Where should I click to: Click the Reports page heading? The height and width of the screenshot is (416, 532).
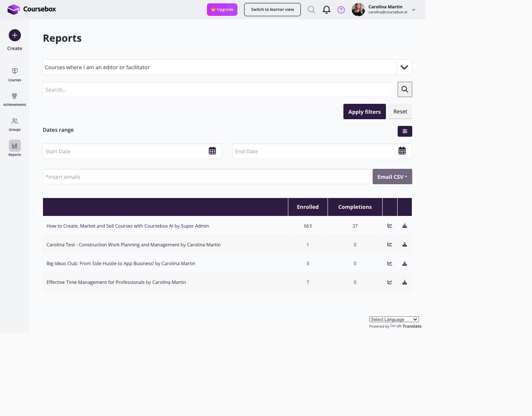coord(62,38)
